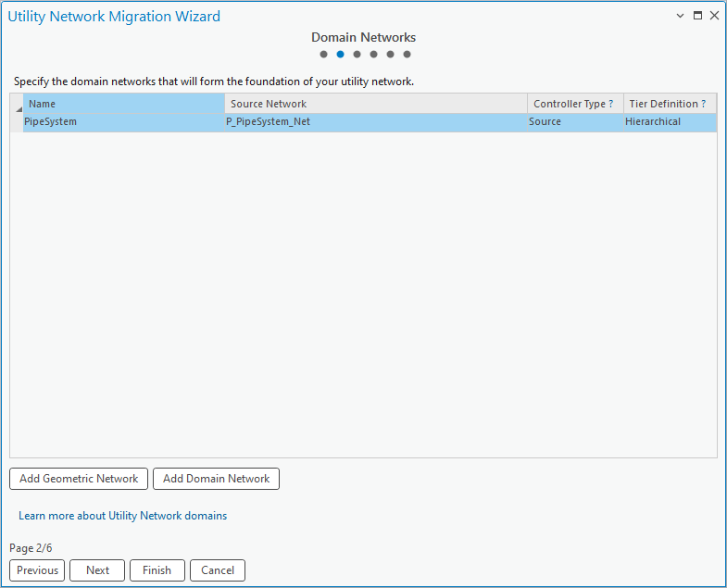This screenshot has width=727, height=588.
Task: Click the Add Domain Network button
Action: point(216,479)
